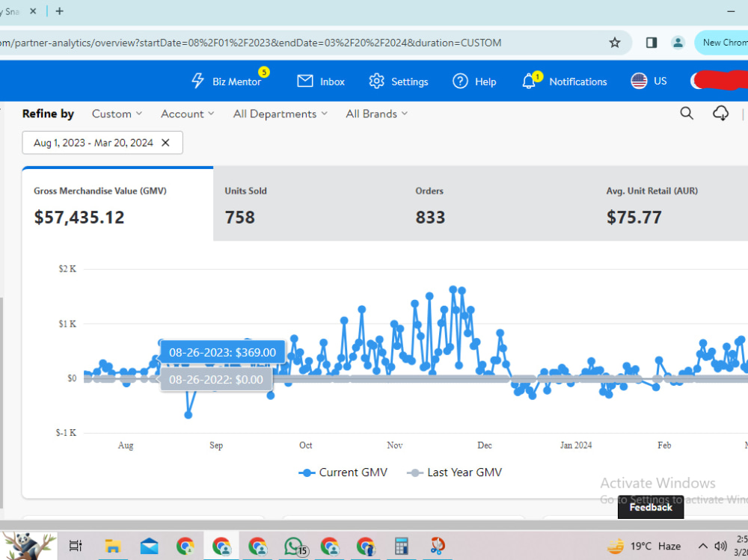Open the Calculator app in the taskbar
This screenshot has width=748, height=560.
point(401,546)
